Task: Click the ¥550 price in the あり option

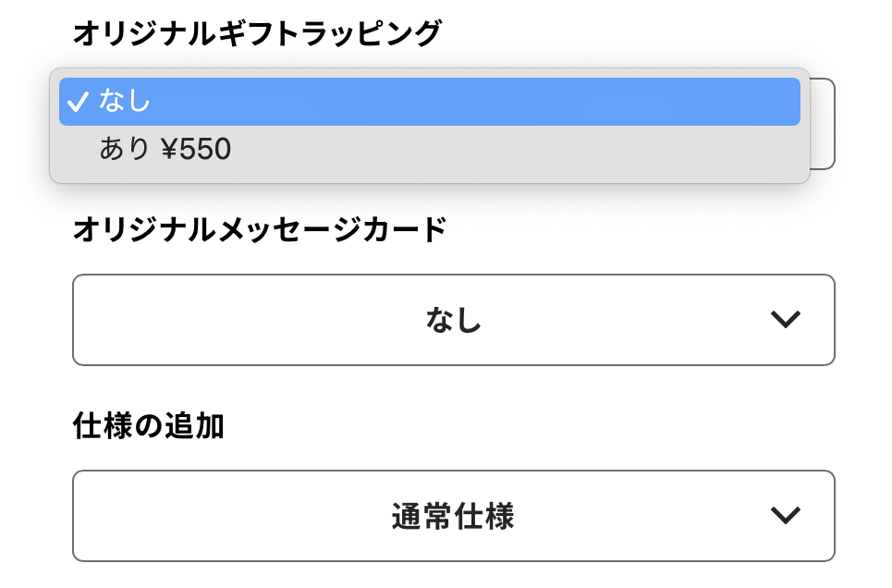Action: click(196, 149)
